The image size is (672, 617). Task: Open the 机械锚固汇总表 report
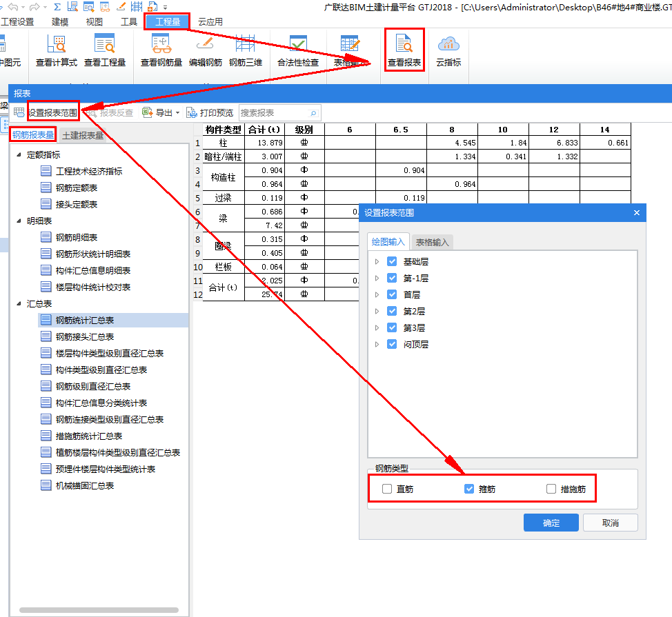coord(77,485)
